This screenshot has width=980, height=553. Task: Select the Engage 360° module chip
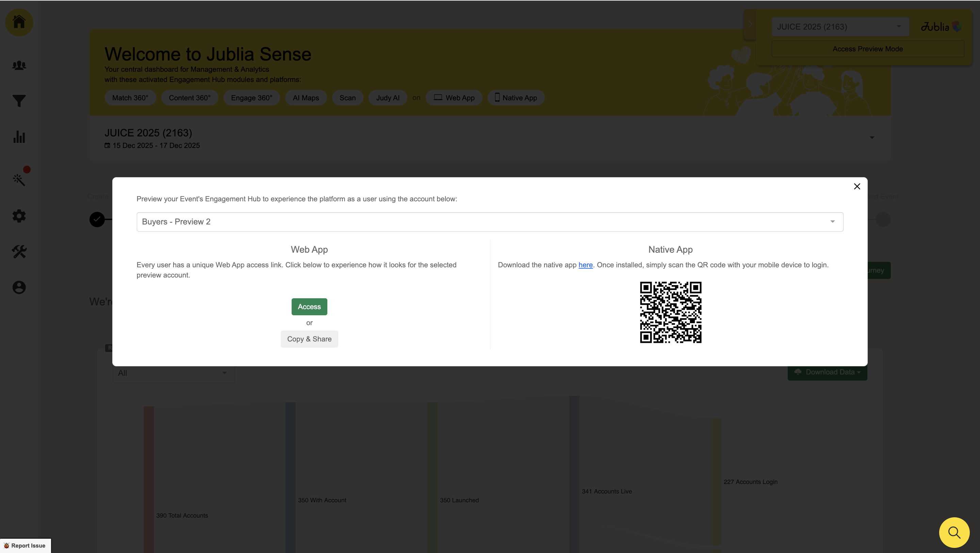[251, 98]
